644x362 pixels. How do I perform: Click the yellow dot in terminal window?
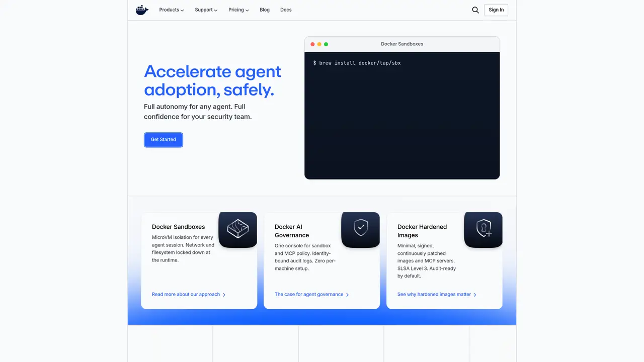pyautogui.click(x=319, y=44)
